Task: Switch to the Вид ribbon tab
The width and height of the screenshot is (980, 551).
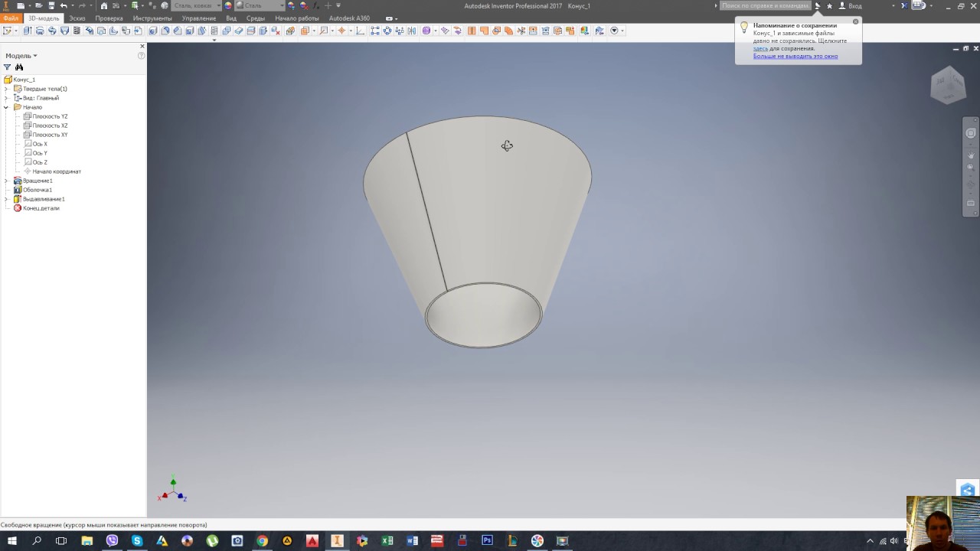Action: click(231, 18)
